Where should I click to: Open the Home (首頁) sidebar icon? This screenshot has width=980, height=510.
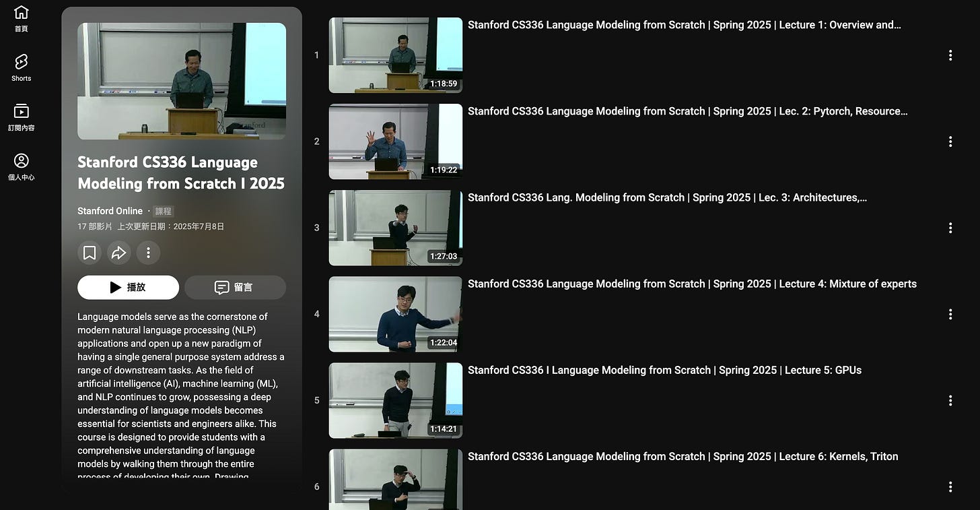point(21,19)
